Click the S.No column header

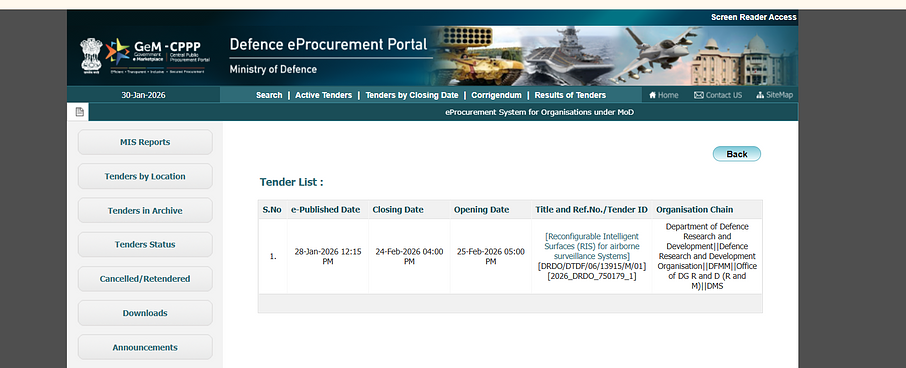pos(272,210)
